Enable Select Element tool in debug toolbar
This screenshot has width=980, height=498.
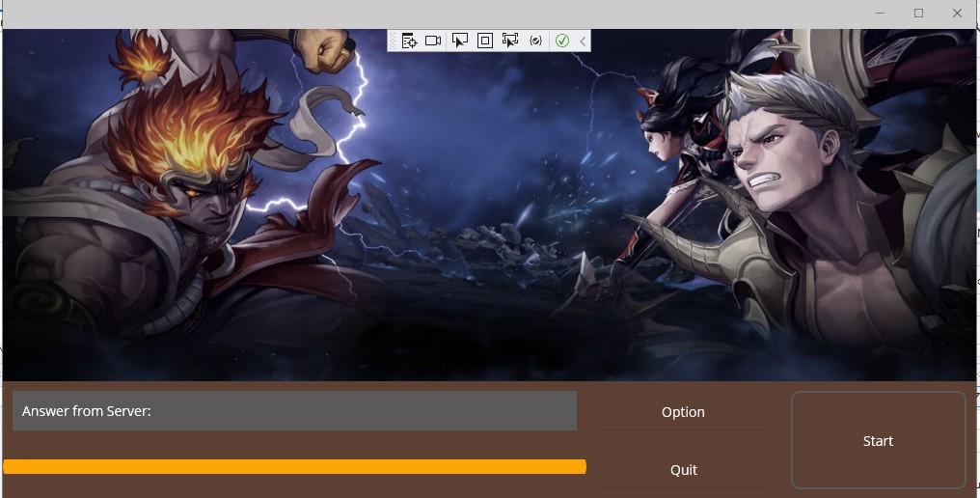459,41
